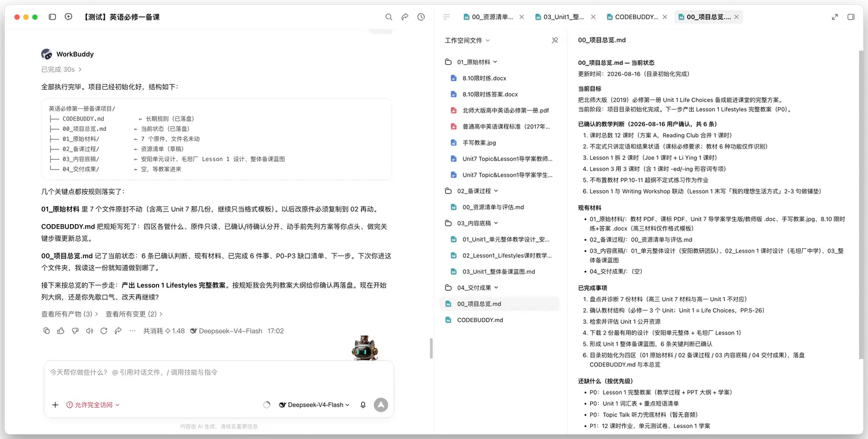
Task: Start a new chat with the plus bubble icon
Action: pos(68,17)
